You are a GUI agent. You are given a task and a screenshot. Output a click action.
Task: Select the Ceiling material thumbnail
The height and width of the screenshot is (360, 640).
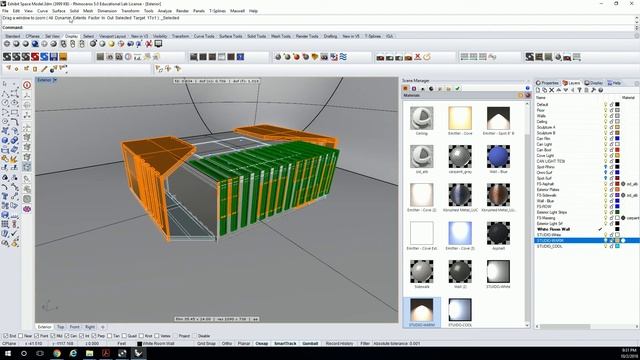pos(422,118)
